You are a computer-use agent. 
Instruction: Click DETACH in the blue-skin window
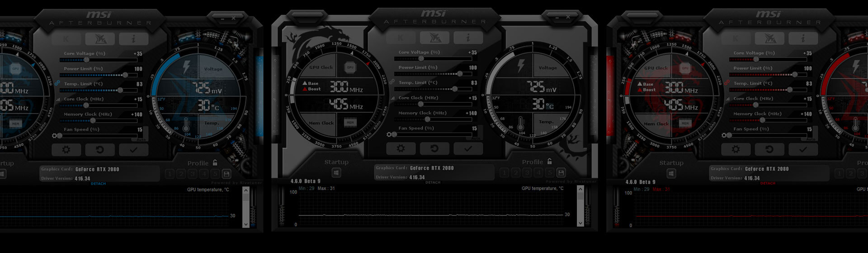click(x=98, y=184)
